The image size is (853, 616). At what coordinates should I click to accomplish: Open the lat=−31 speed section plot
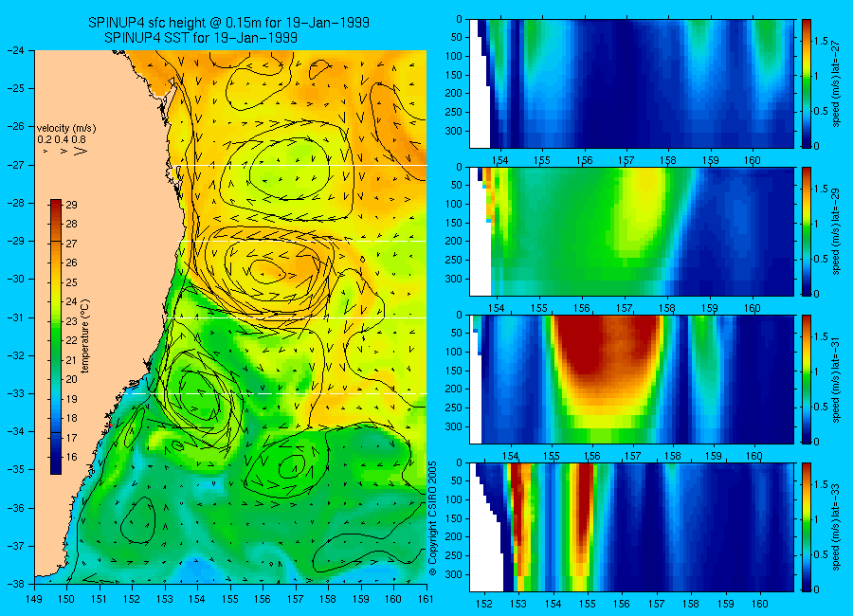click(x=631, y=379)
